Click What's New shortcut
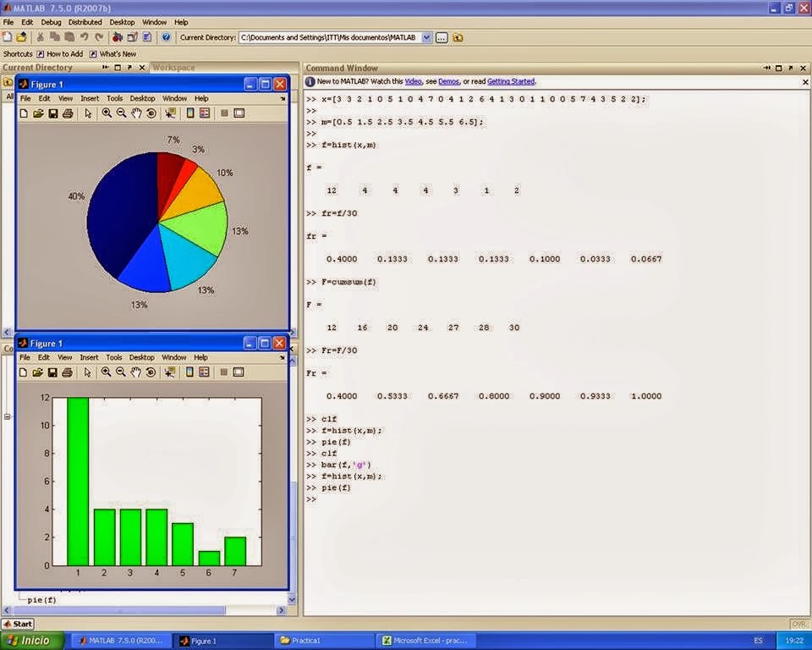 (x=112, y=54)
